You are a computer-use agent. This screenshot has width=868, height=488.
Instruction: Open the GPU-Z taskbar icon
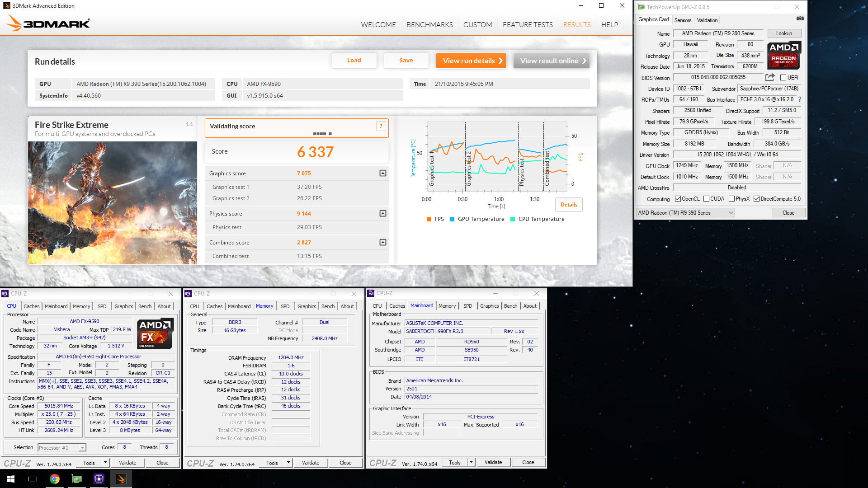(77, 479)
